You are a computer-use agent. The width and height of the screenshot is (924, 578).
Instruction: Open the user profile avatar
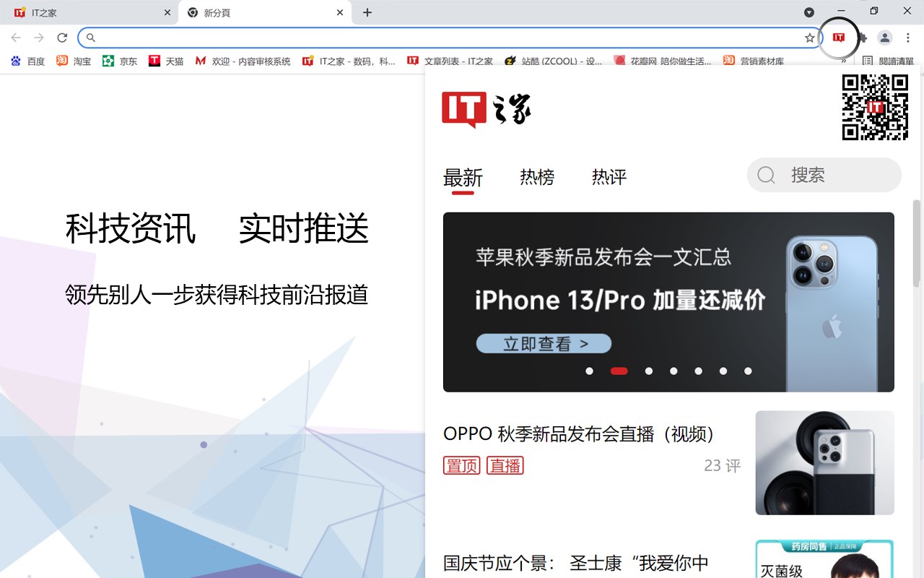(x=885, y=38)
